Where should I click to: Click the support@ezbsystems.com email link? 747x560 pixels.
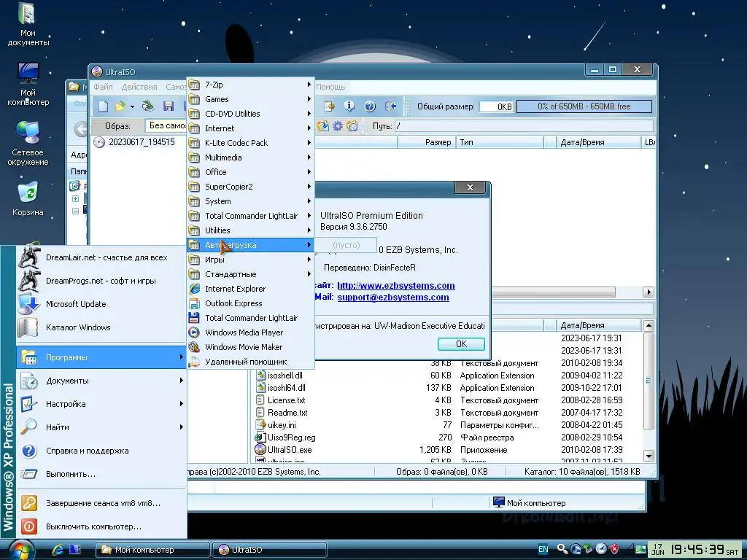[393, 297]
